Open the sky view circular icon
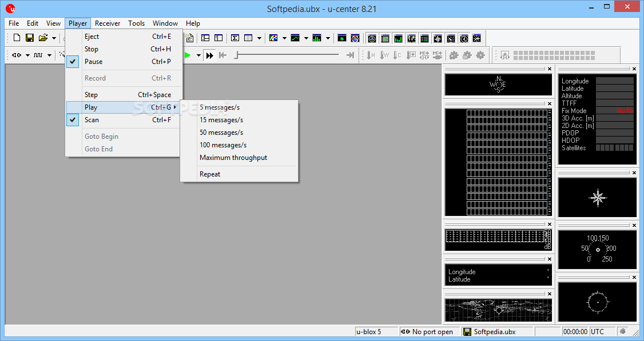This screenshot has width=644, height=341. [x=355, y=38]
